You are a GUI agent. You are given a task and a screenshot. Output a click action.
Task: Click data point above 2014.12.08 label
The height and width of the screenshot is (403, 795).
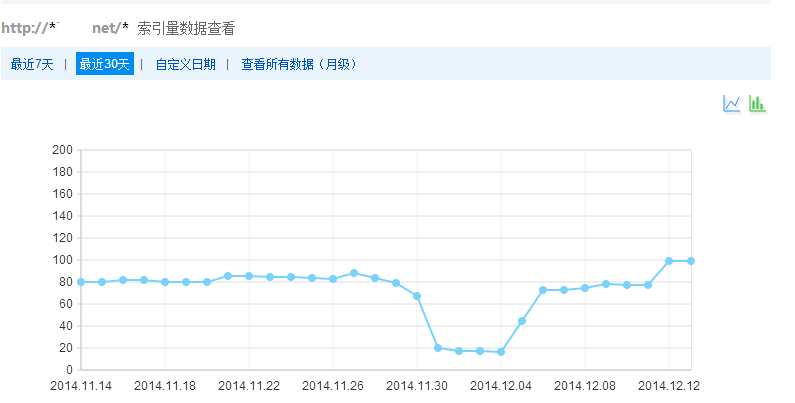coord(585,288)
